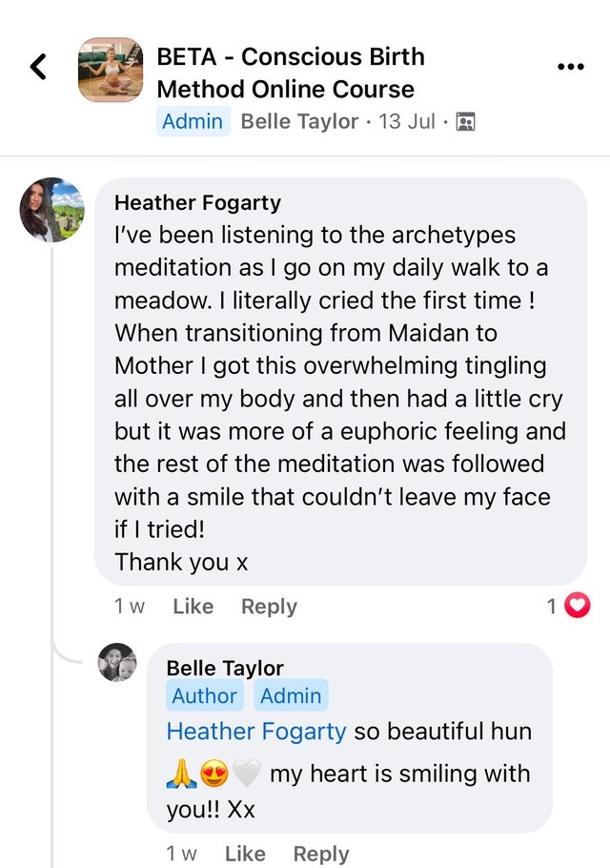Reply to Heather Fogarty's comment
This screenshot has height=868, width=610.
click(269, 607)
